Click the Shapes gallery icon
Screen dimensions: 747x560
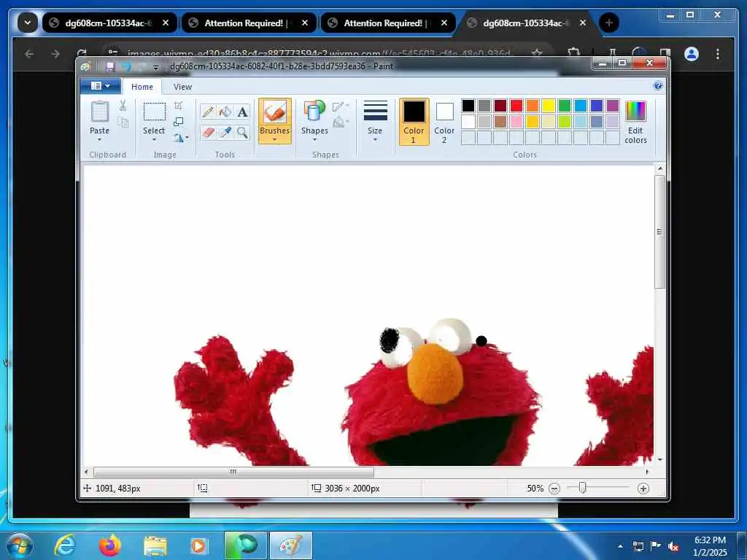tap(314, 111)
